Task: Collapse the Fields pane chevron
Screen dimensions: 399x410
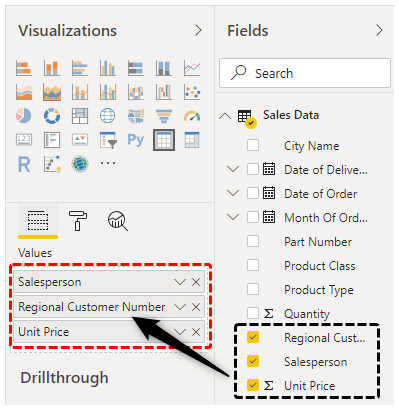Action: click(x=379, y=30)
